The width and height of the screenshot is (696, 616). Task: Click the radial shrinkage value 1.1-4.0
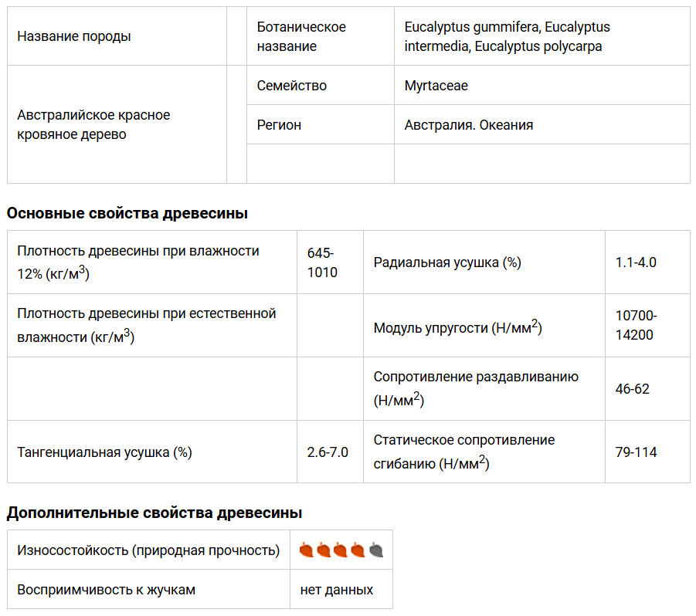click(636, 262)
